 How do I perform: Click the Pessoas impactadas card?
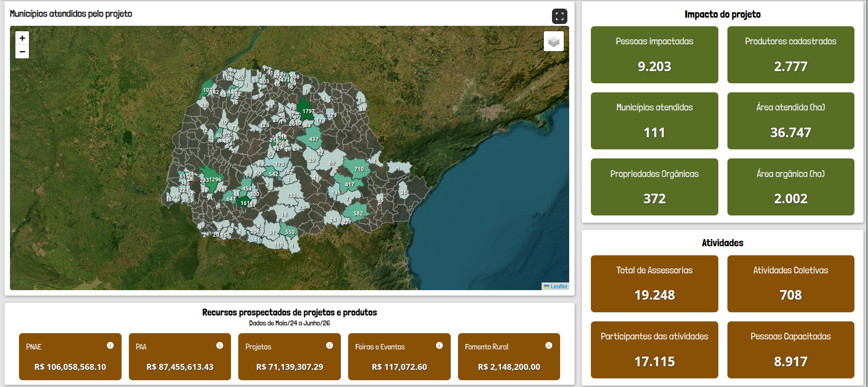654,55
